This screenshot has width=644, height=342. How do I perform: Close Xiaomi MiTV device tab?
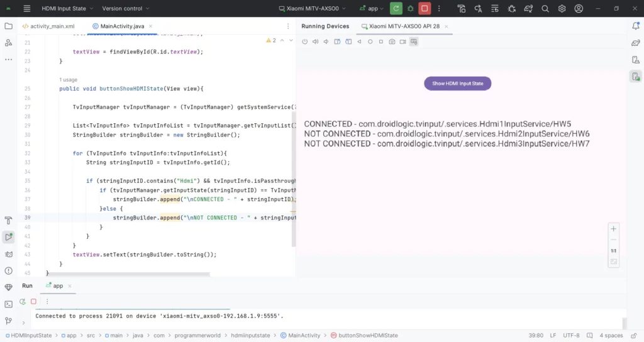point(446,26)
